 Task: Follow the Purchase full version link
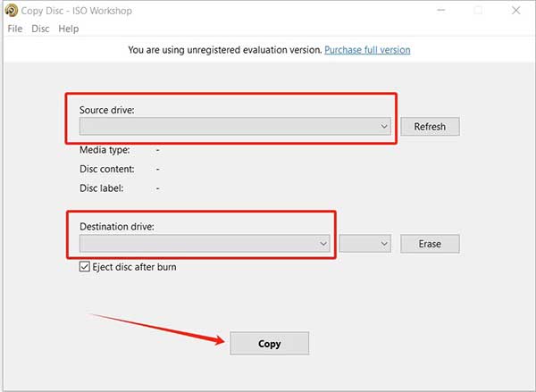(x=367, y=50)
